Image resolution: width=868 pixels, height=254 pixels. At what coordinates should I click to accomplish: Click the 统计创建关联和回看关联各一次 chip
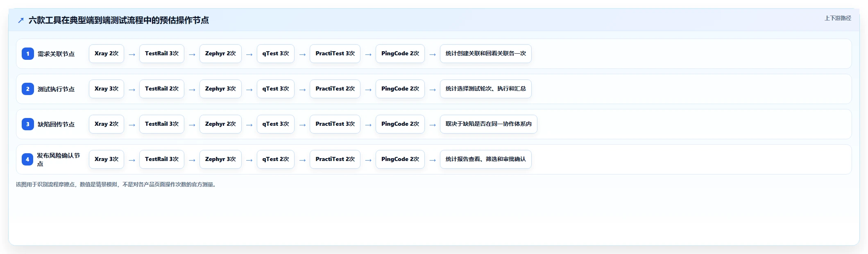[486, 54]
